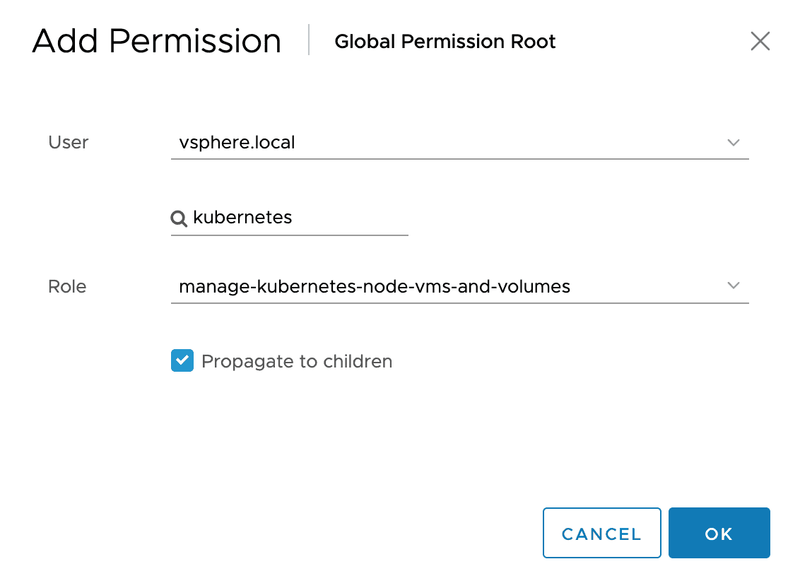800x588 pixels.
Task: Click the "Propagate to children" label text
Action: coord(297,361)
